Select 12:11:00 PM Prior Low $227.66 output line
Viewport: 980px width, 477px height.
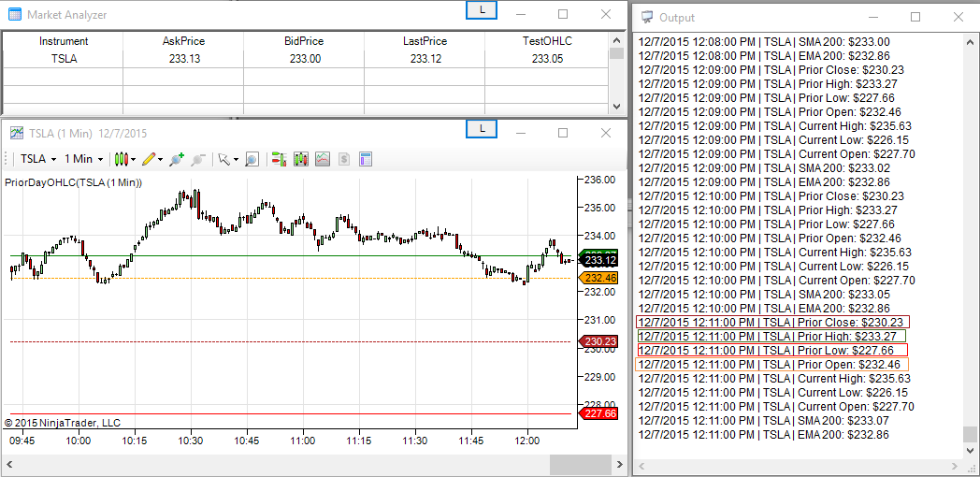[x=771, y=350]
